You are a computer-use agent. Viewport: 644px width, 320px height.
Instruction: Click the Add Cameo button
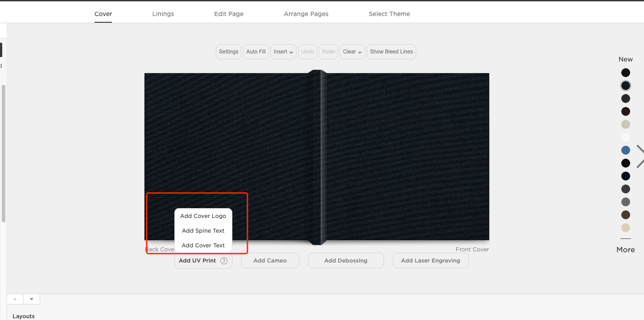point(270,261)
